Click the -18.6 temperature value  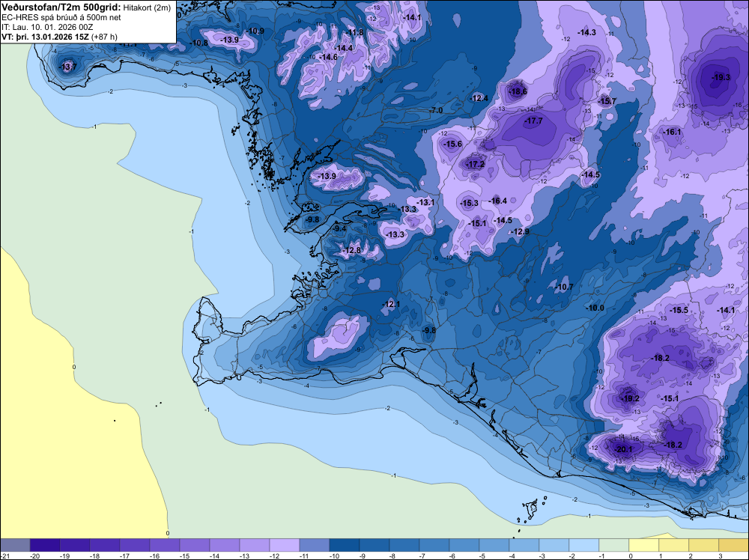point(518,91)
